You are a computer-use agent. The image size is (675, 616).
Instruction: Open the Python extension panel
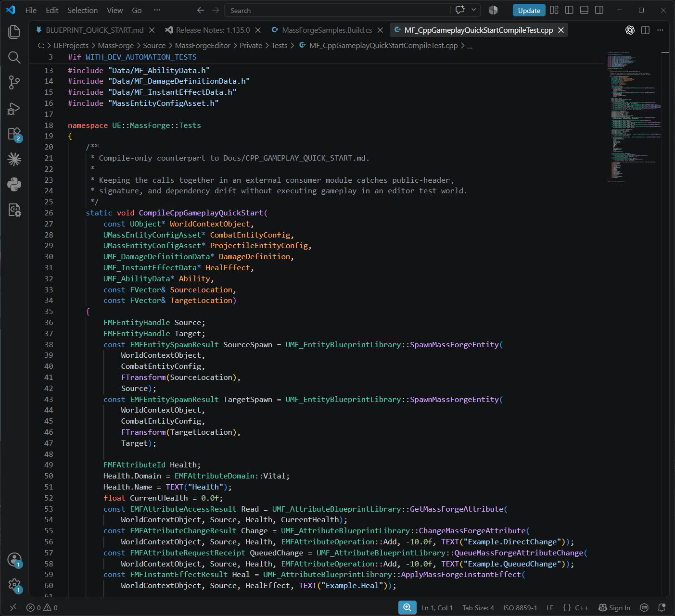[14, 184]
